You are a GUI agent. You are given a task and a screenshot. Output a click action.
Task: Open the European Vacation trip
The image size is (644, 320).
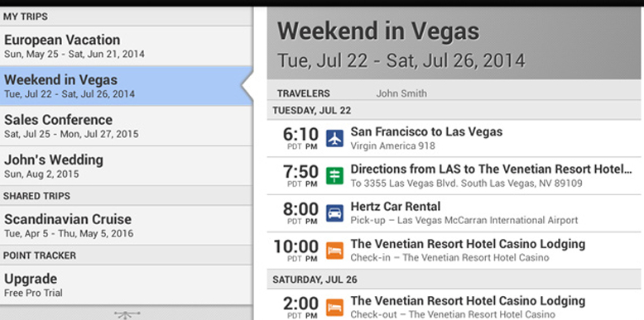pyautogui.click(x=126, y=46)
